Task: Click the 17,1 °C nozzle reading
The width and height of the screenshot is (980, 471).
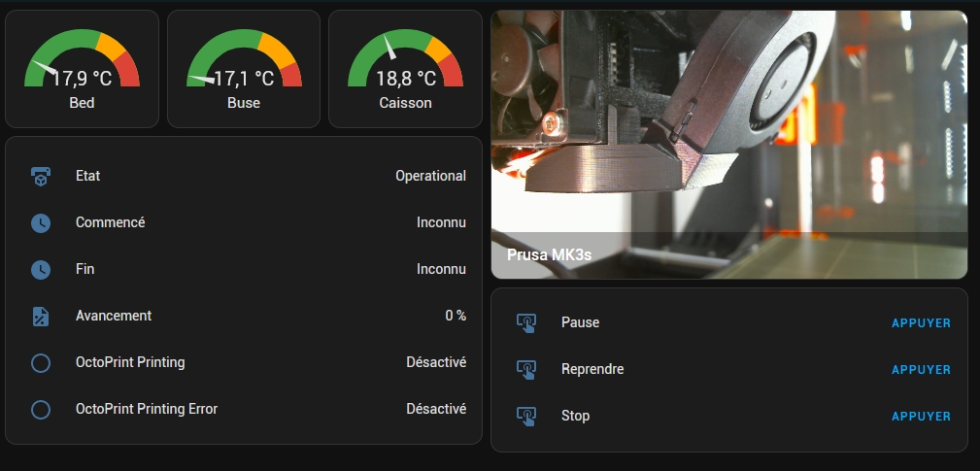Action: [x=244, y=79]
